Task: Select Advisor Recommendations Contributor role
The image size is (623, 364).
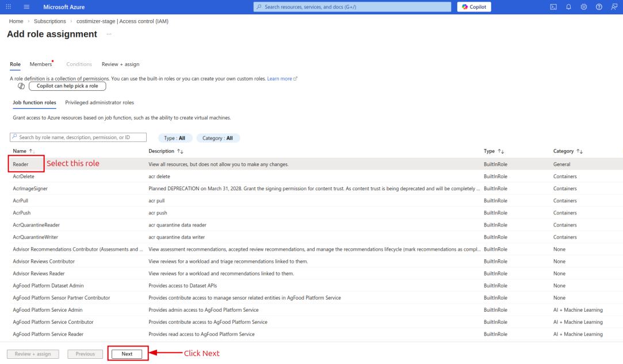Action: (78, 249)
